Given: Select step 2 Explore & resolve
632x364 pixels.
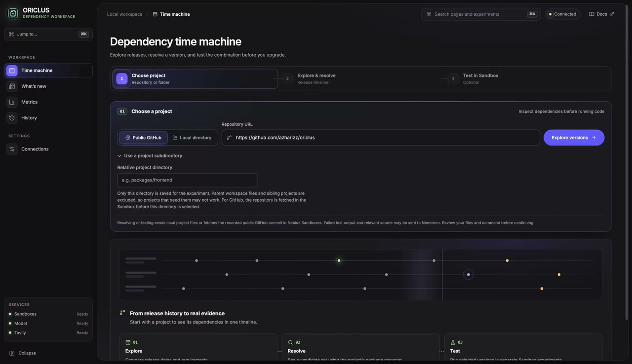Looking at the screenshot, I should (360, 79).
